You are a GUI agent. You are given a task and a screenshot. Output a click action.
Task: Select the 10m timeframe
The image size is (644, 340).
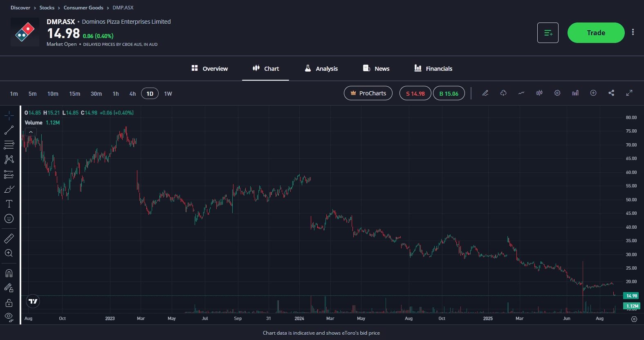pos(53,94)
